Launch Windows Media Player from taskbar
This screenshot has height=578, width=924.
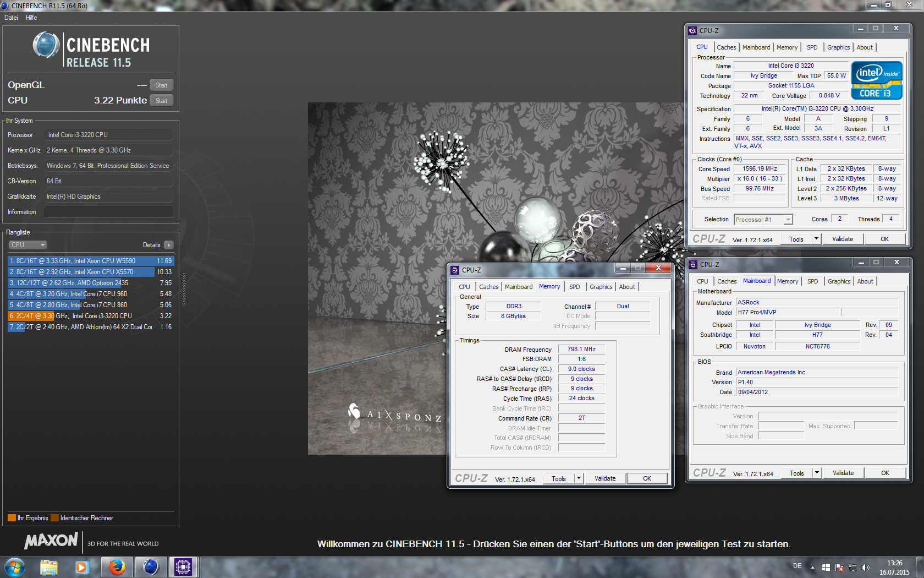[x=82, y=567]
